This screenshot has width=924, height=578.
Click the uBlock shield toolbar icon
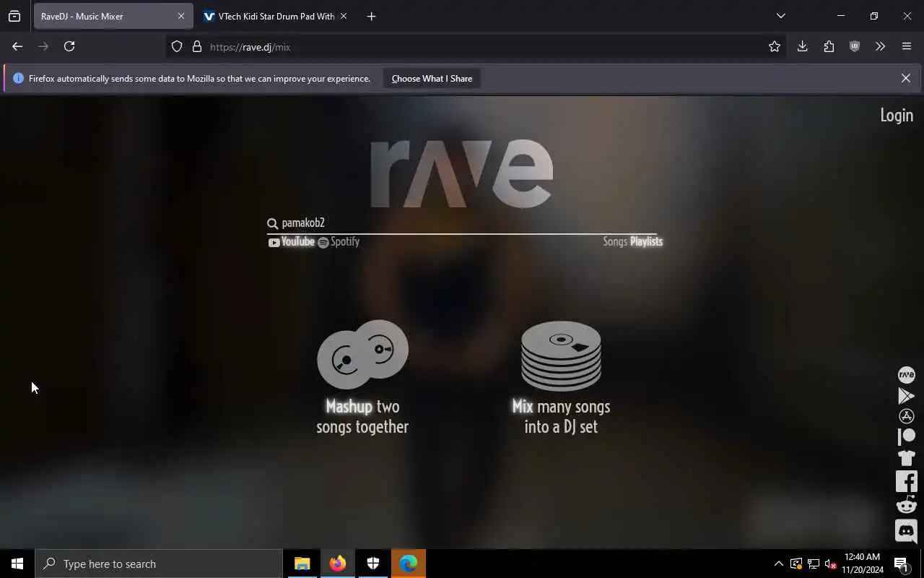855,47
